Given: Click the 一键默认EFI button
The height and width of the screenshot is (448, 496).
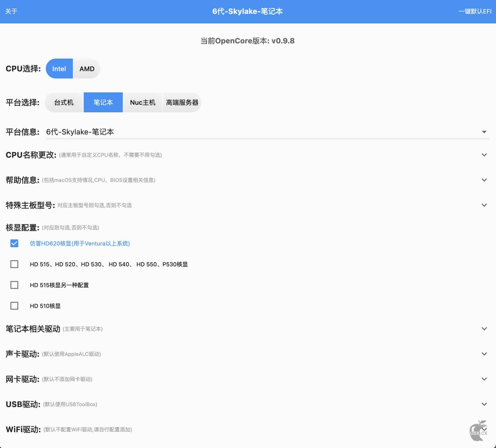Looking at the screenshot, I should click(475, 11).
